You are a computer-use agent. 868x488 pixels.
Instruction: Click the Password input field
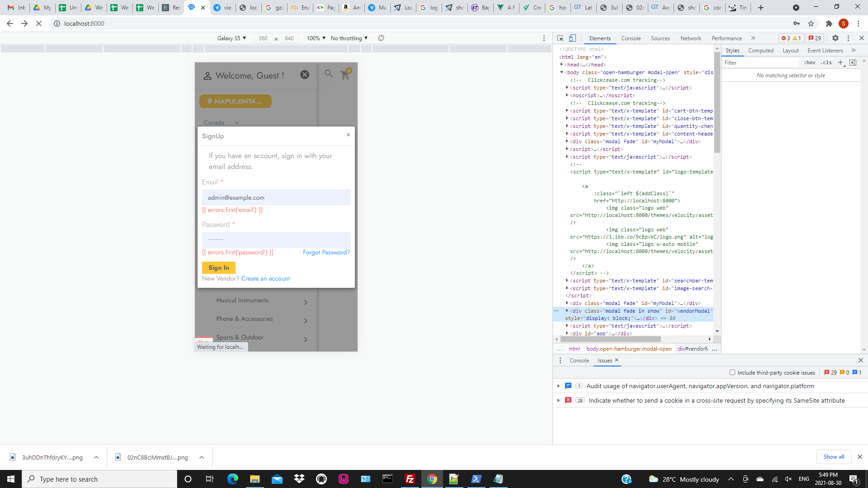276,240
